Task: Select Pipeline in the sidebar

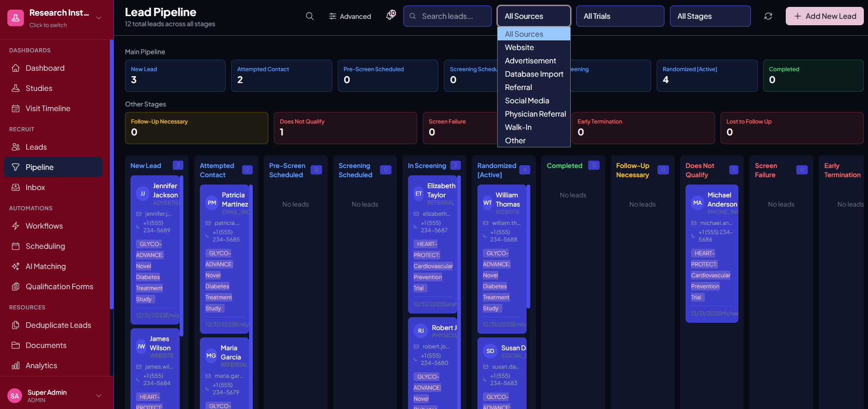Action: point(53,167)
